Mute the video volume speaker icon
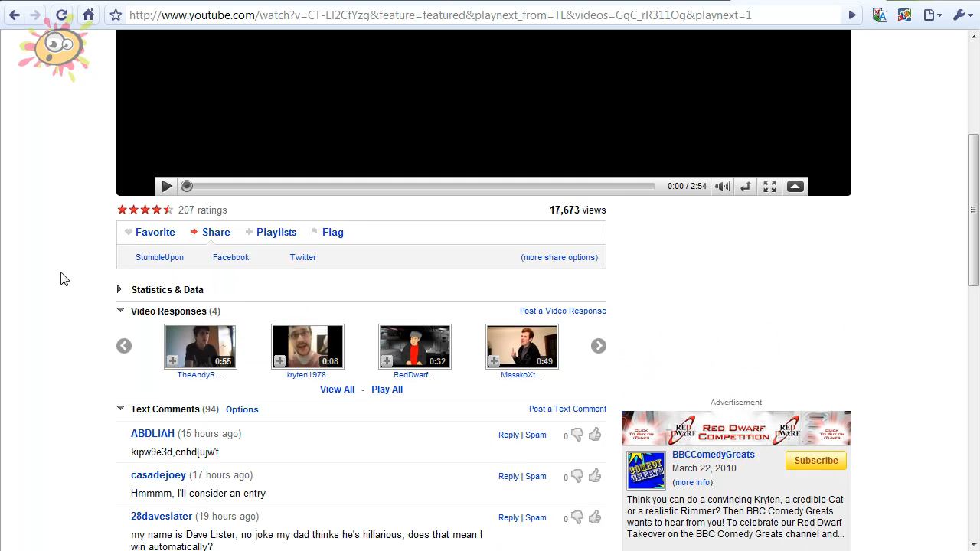 point(722,186)
